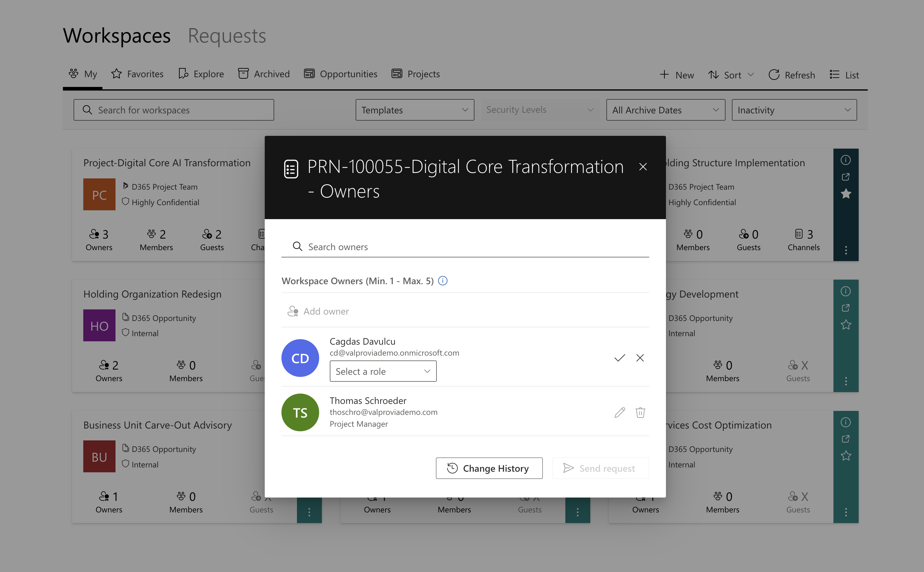Open external link for Strategy Development workspace
Screen dimensions: 924x572
pos(846,308)
